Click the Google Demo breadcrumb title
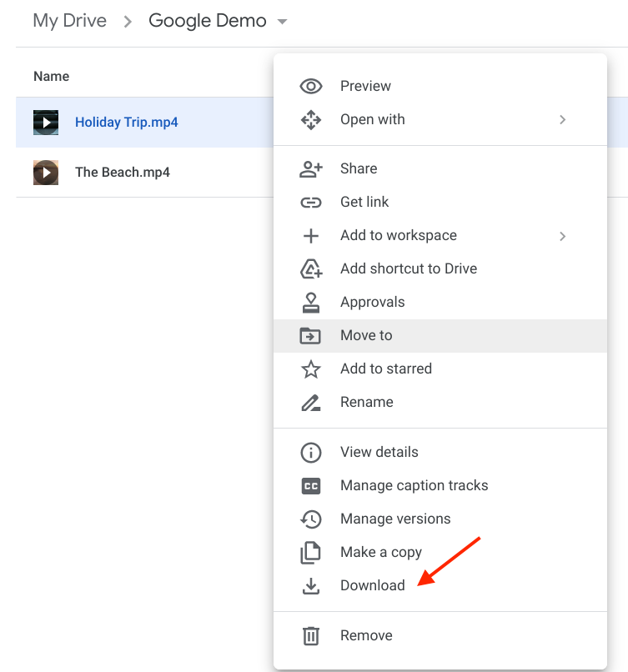Viewport: 628px width, 672px height. [x=208, y=21]
